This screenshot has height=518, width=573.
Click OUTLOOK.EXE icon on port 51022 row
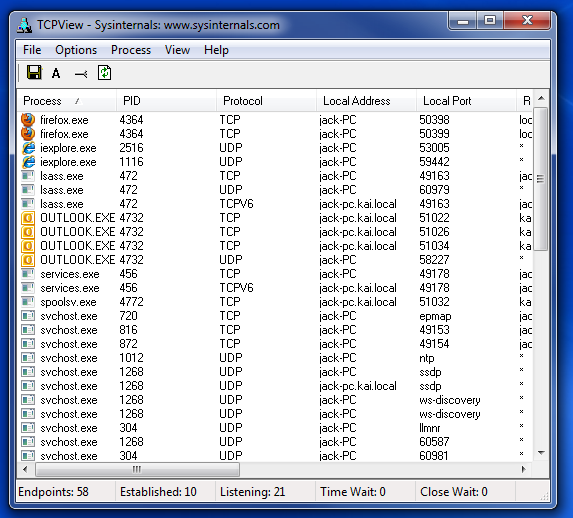28,218
